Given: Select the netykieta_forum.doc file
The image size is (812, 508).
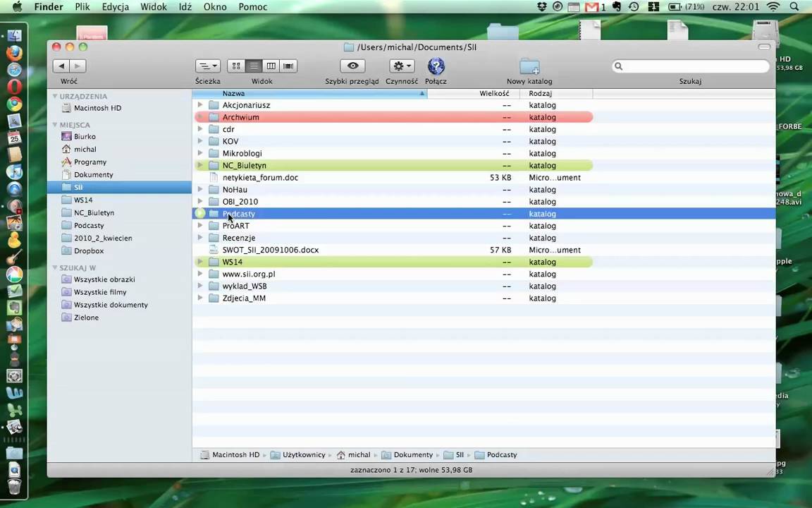Looking at the screenshot, I should coord(260,177).
